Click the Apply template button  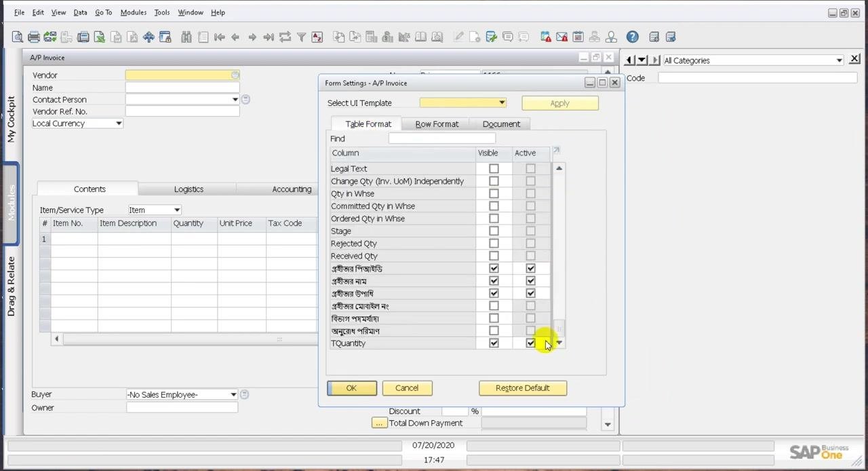[559, 103]
